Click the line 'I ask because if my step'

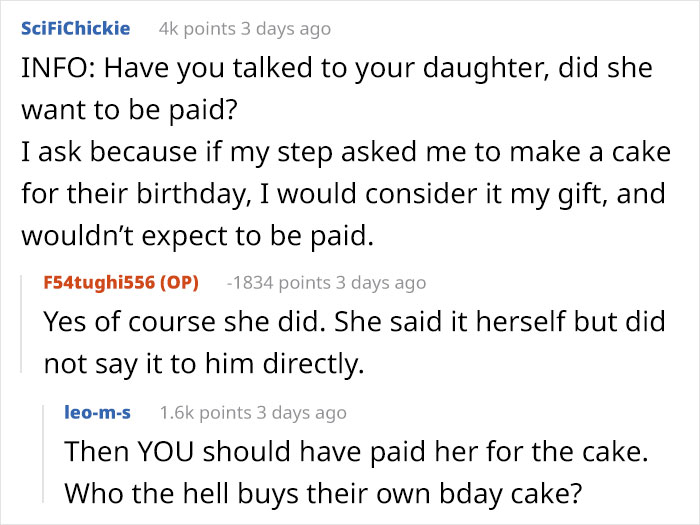point(343,154)
